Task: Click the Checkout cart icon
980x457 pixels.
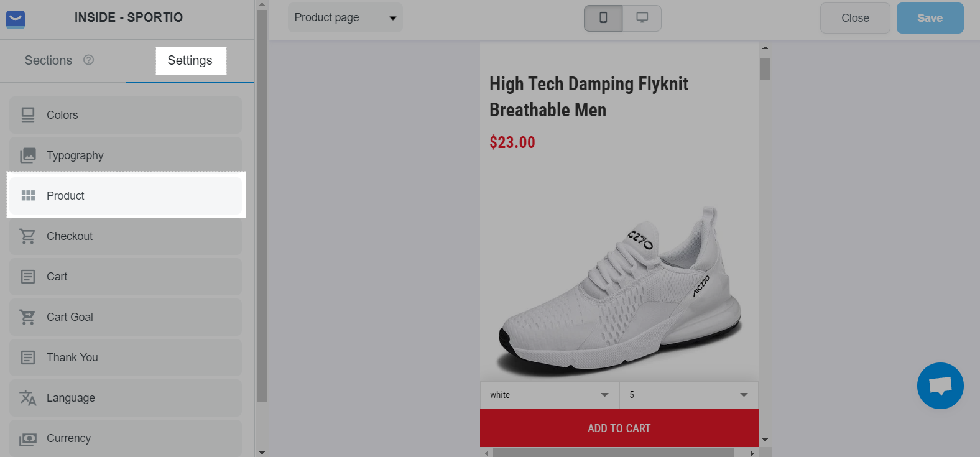Action: [x=27, y=236]
